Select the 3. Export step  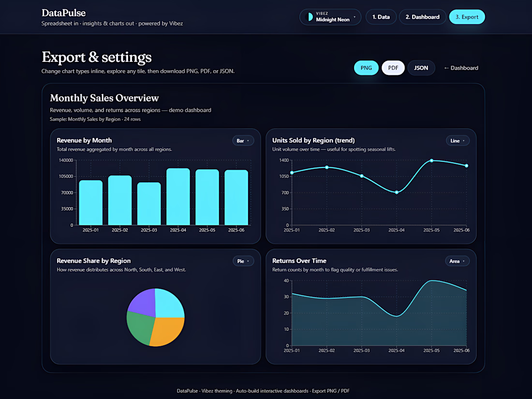point(467,17)
